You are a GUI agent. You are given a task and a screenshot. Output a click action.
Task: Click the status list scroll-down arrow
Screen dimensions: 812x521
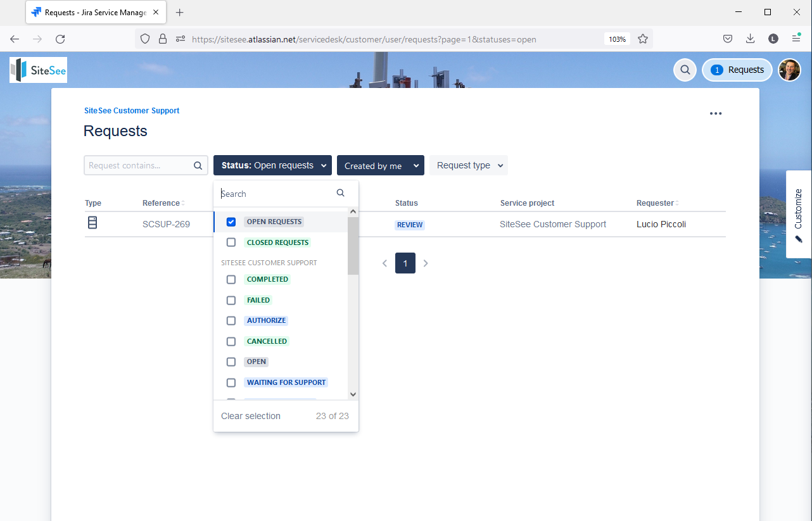(x=353, y=394)
